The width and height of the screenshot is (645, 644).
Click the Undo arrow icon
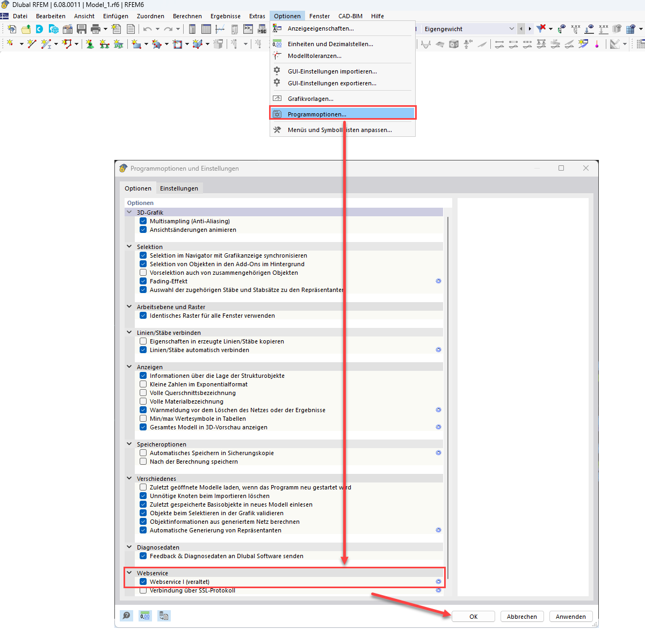pyautogui.click(x=147, y=29)
